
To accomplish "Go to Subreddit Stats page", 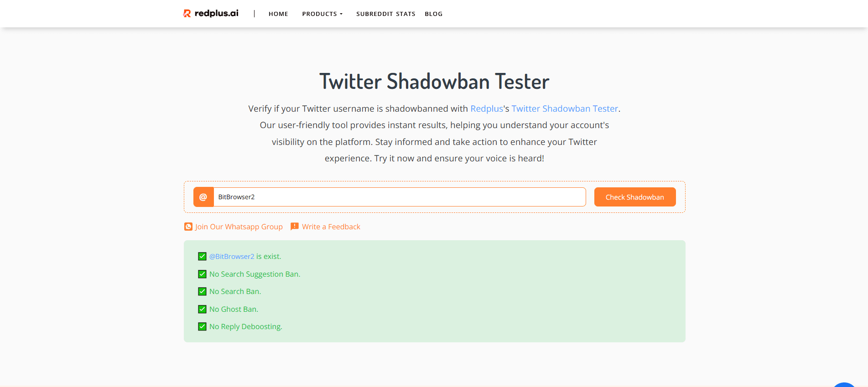I will point(385,14).
